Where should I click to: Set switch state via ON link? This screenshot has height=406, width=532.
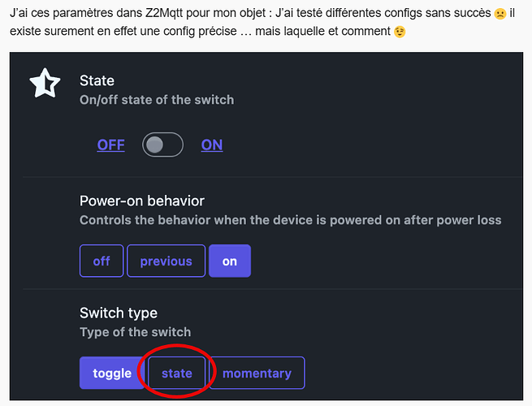212,145
